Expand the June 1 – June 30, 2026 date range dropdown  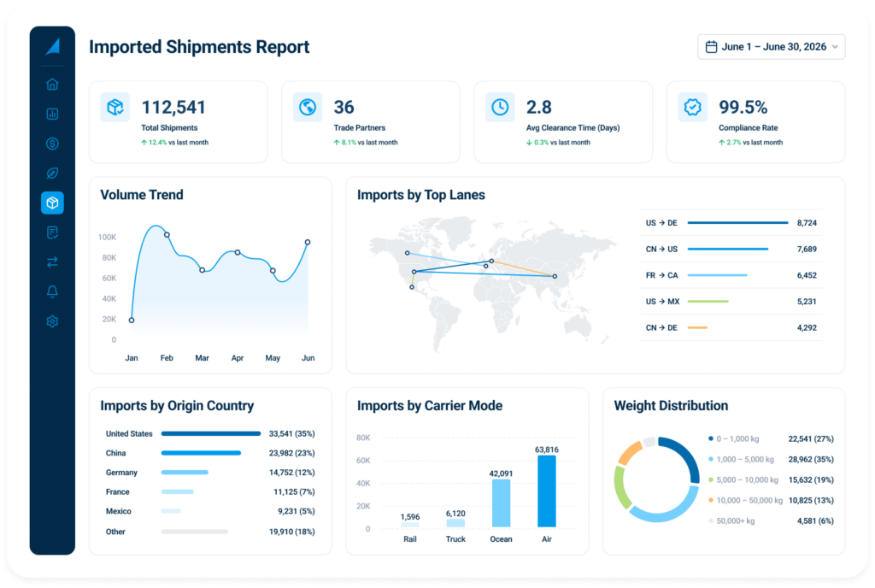click(772, 47)
